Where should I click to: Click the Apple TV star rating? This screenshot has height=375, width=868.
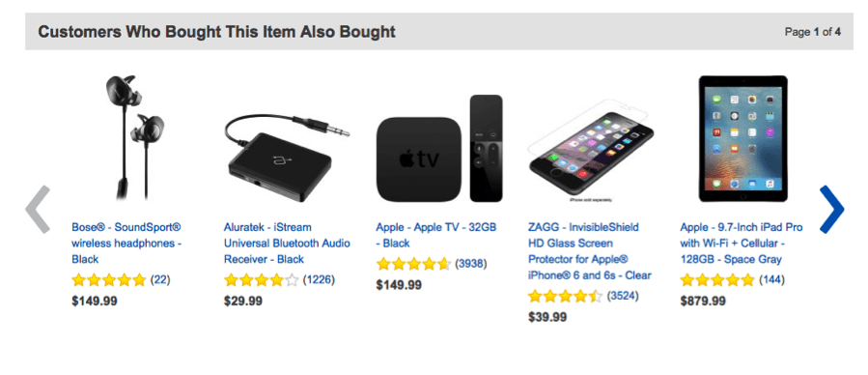[413, 264]
